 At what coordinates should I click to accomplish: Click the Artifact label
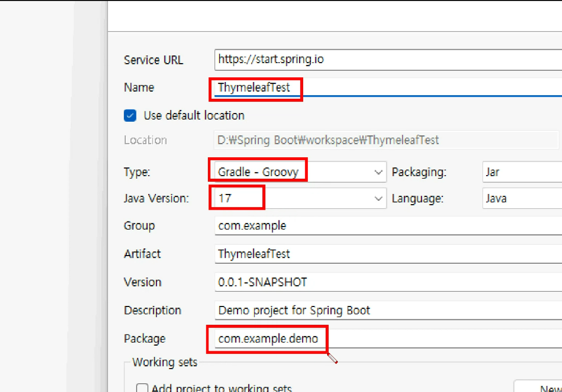(142, 254)
